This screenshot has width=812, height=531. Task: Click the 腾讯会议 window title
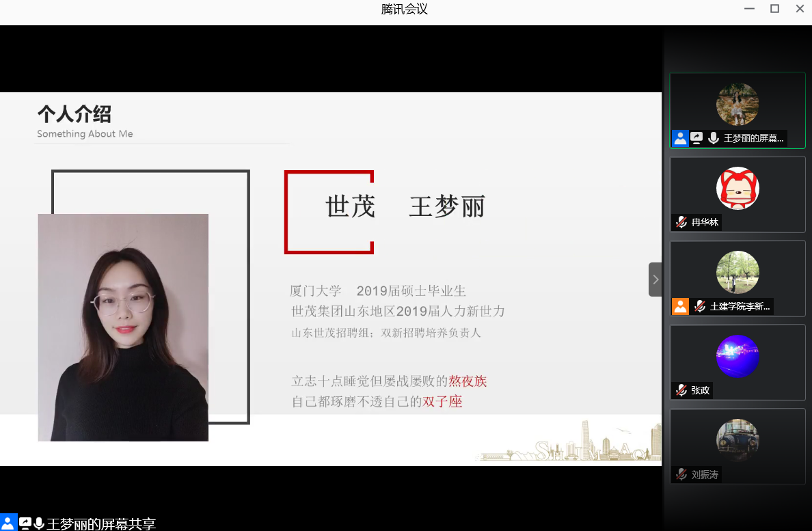pos(405,9)
